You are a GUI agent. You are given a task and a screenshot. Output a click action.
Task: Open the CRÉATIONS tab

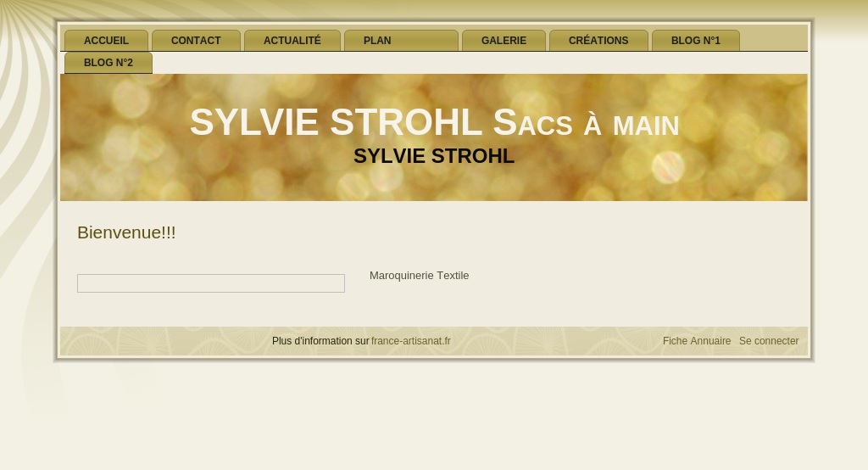click(598, 41)
